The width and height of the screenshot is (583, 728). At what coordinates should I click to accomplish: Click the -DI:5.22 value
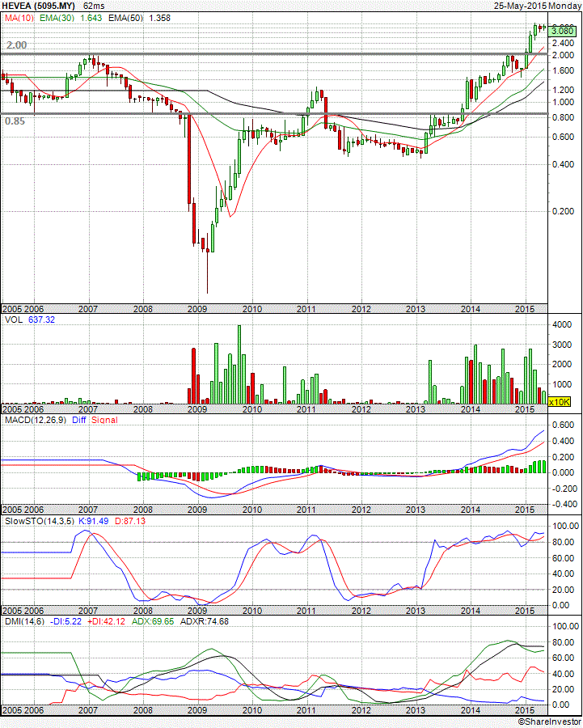[65, 622]
